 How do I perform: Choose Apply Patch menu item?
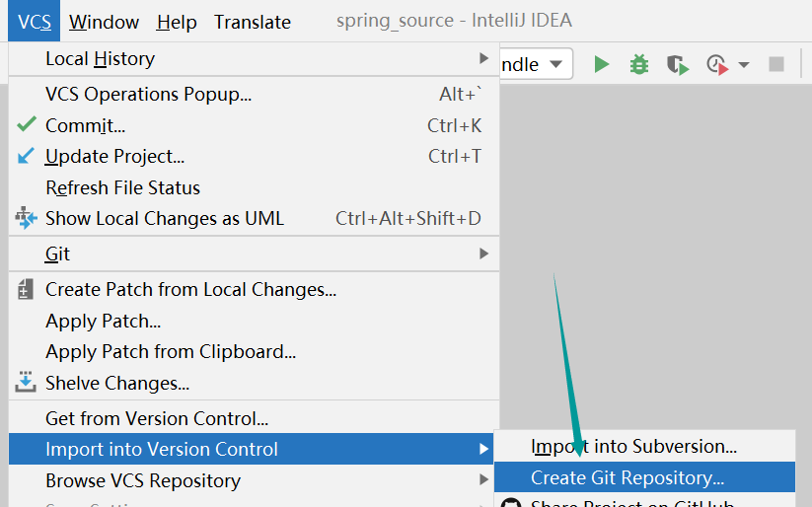tap(254, 322)
